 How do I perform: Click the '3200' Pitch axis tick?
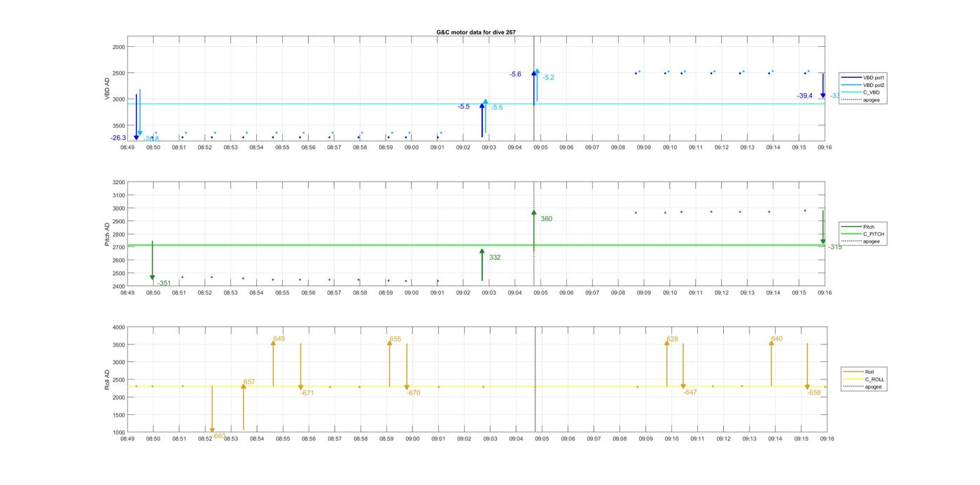118,182
